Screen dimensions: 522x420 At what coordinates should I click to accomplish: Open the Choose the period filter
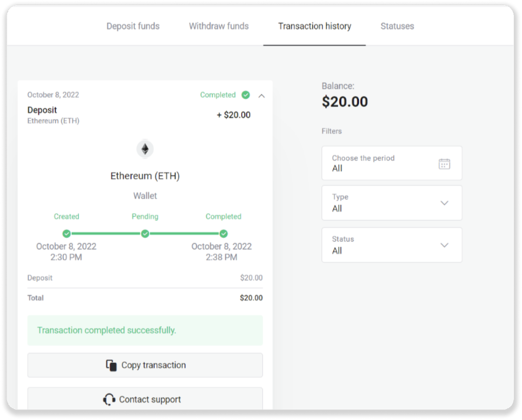(391, 163)
